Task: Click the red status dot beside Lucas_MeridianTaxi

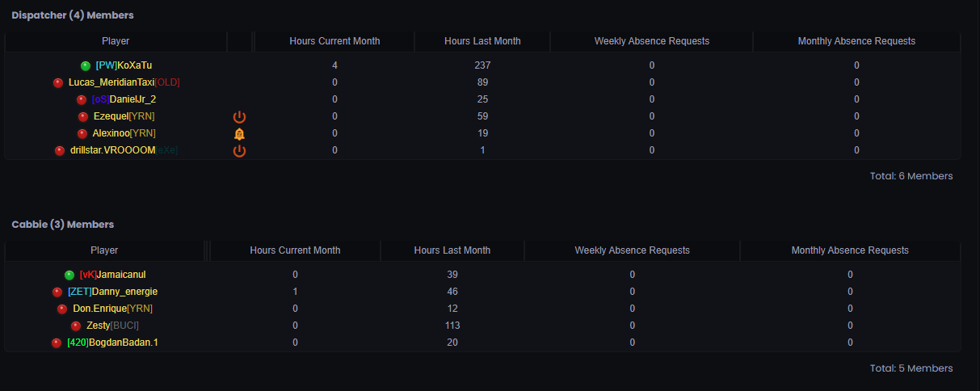Action: [57, 83]
